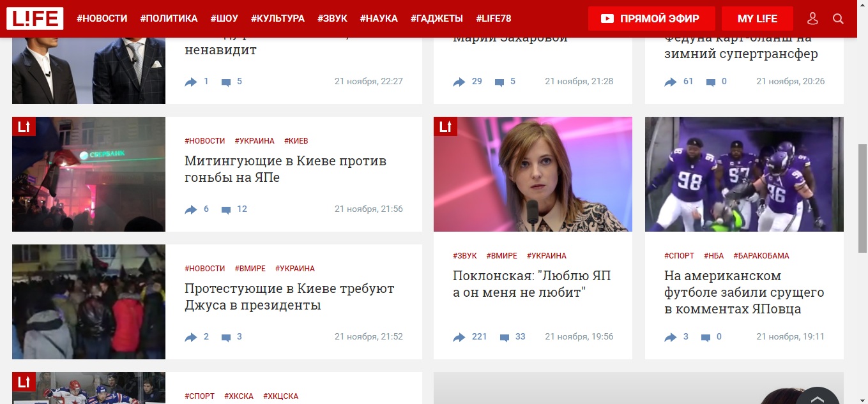868x404 pixels.
Task: Click the 21 ноября, 21:56 timestamp
Action: (369, 209)
